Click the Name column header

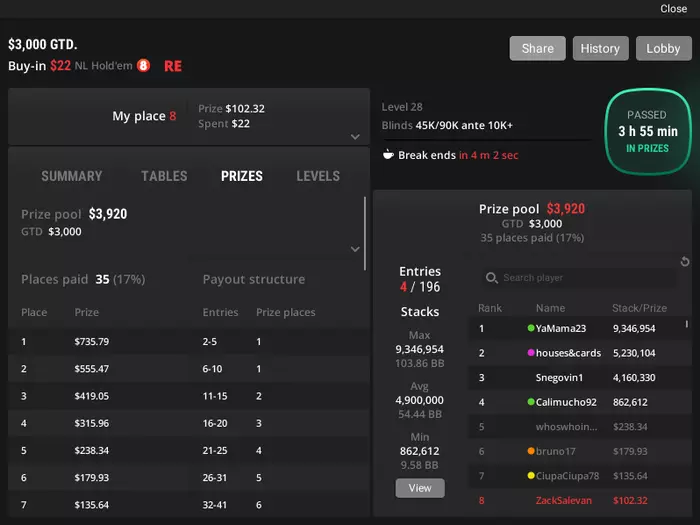pos(550,308)
